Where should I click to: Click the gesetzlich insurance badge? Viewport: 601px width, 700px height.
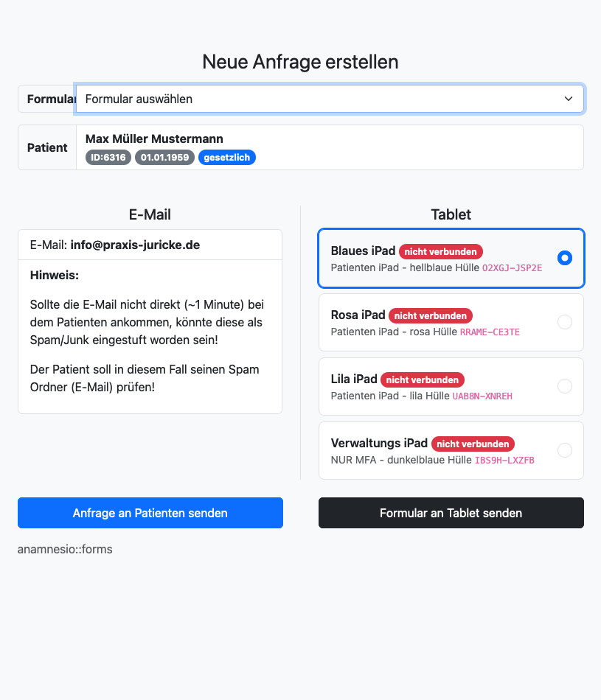pos(227,157)
